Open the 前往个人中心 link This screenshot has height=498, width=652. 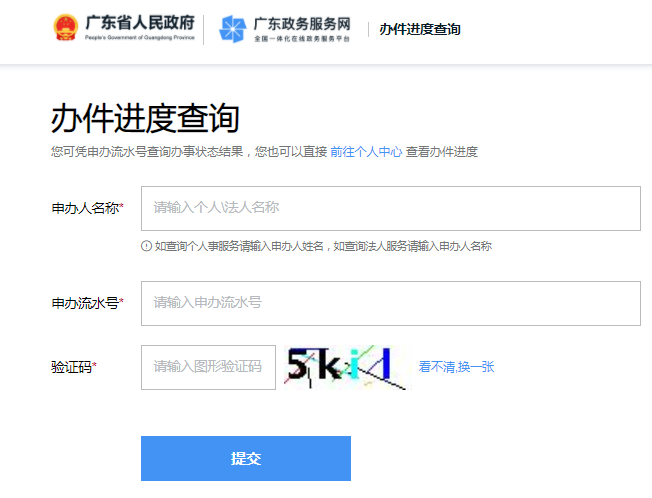point(366,152)
